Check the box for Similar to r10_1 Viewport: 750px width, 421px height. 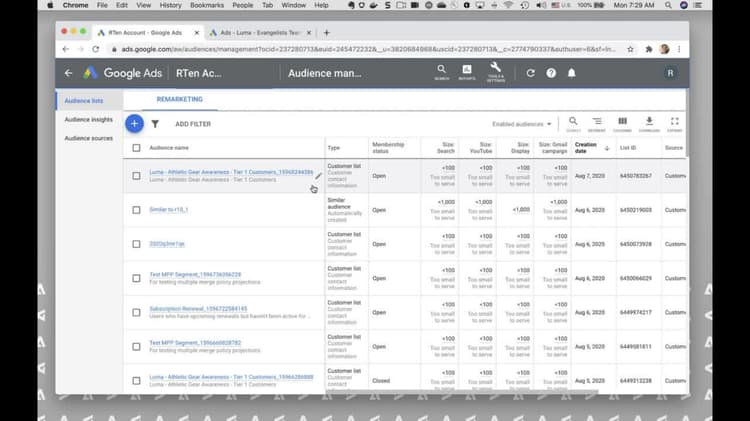click(x=136, y=210)
